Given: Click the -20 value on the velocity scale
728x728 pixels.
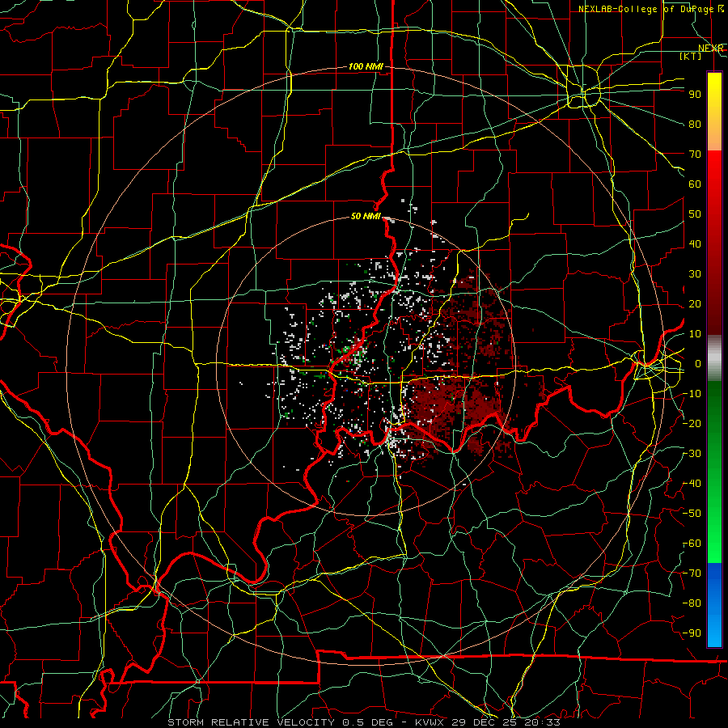Looking at the screenshot, I should click(x=692, y=423).
